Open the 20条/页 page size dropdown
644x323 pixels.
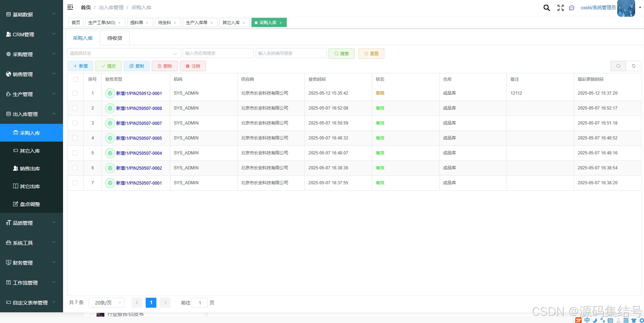click(106, 303)
